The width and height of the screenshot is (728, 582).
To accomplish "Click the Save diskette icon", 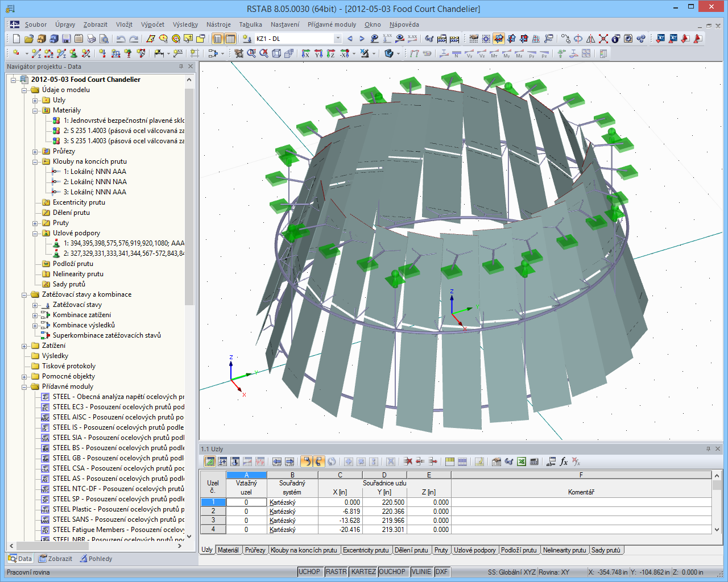I will [66, 39].
